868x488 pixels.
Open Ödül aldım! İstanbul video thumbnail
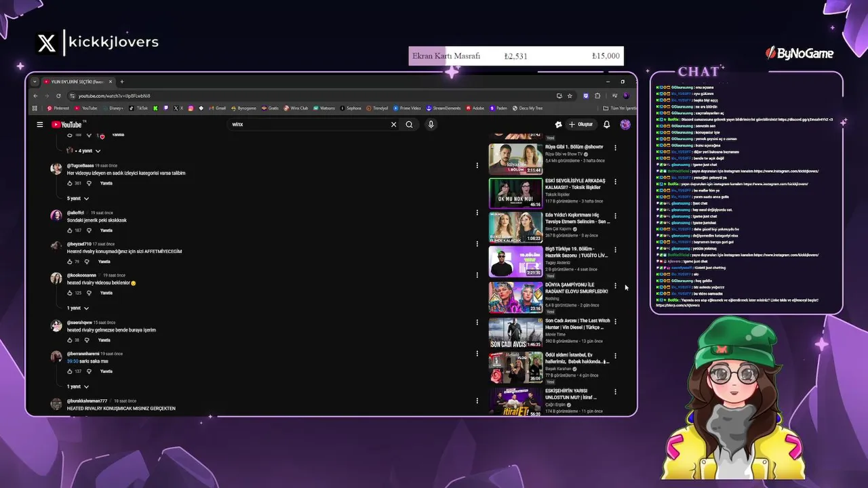click(516, 368)
